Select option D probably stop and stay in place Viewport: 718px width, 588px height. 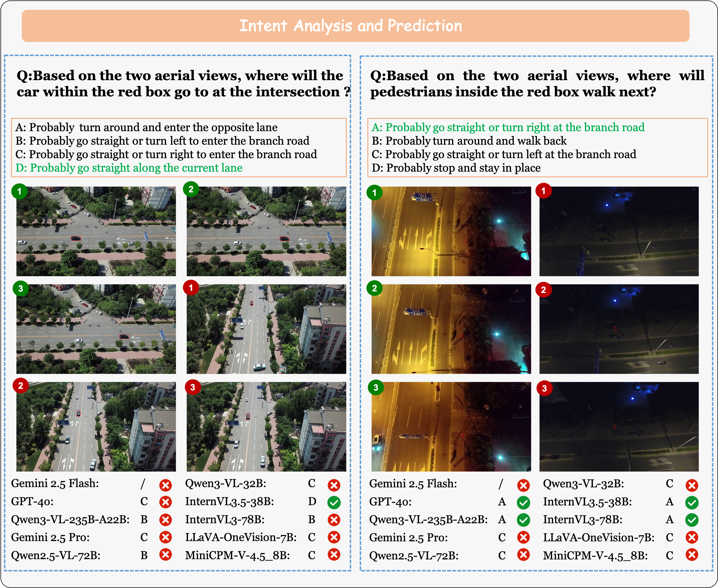click(x=456, y=168)
